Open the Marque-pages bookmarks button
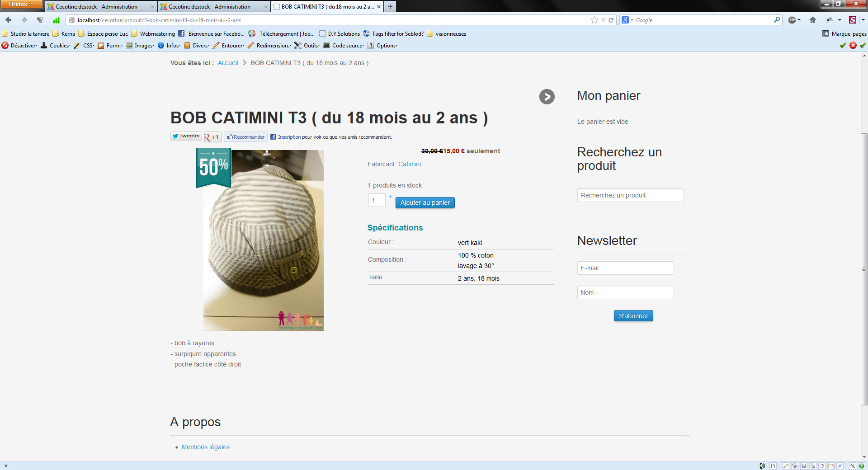Image resolution: width=868 pixels, height=470 pixels. pos(844,33)
